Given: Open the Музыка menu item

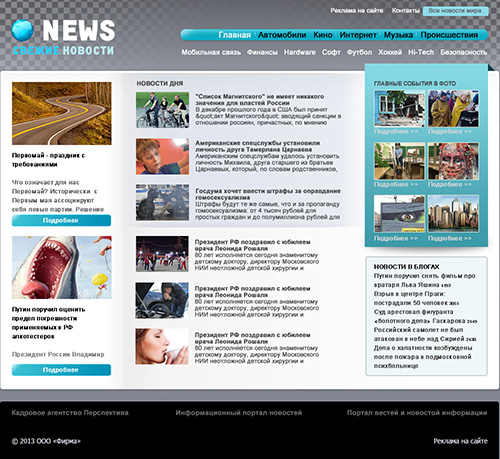Looking at the screenshot, I should pyautogui.click(x=398, y=35).
